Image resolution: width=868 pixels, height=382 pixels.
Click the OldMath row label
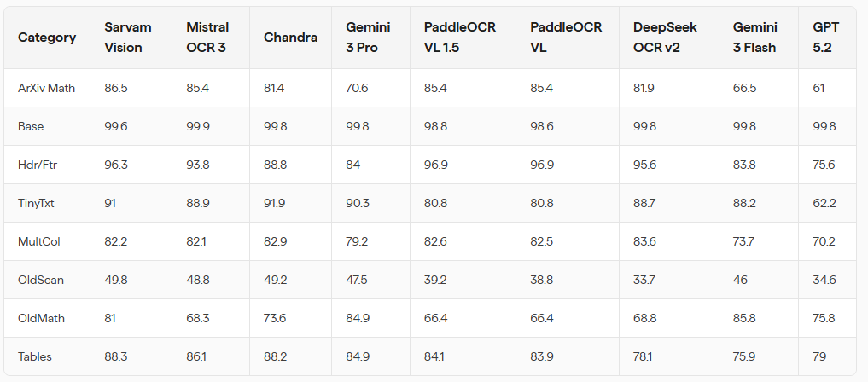click(x=41, y=318)
